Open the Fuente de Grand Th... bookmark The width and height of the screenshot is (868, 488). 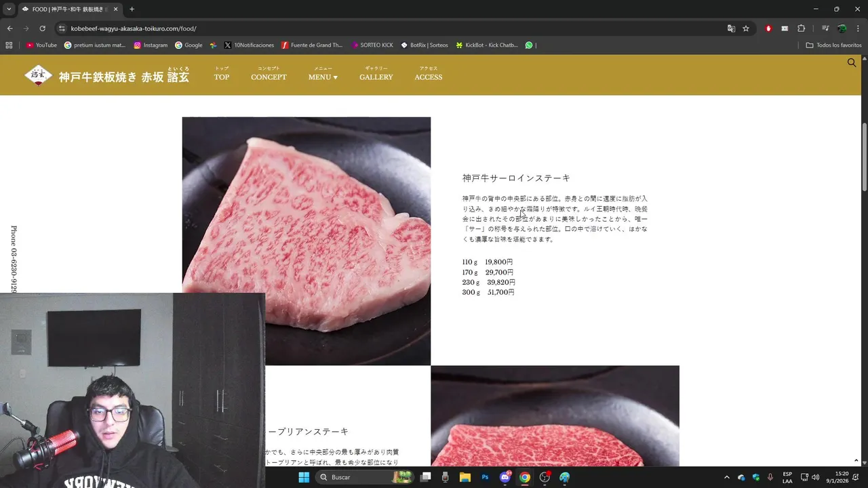pyautogui.click(x=312, y=45)
